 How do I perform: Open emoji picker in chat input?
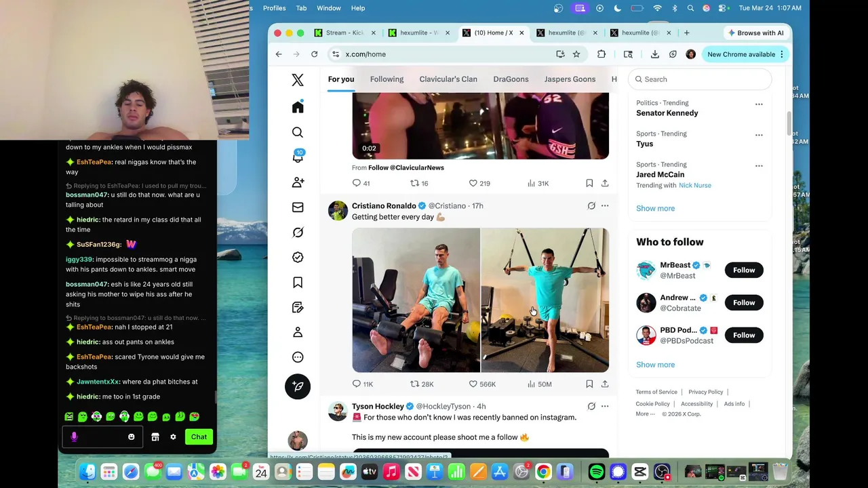(132, 437)
